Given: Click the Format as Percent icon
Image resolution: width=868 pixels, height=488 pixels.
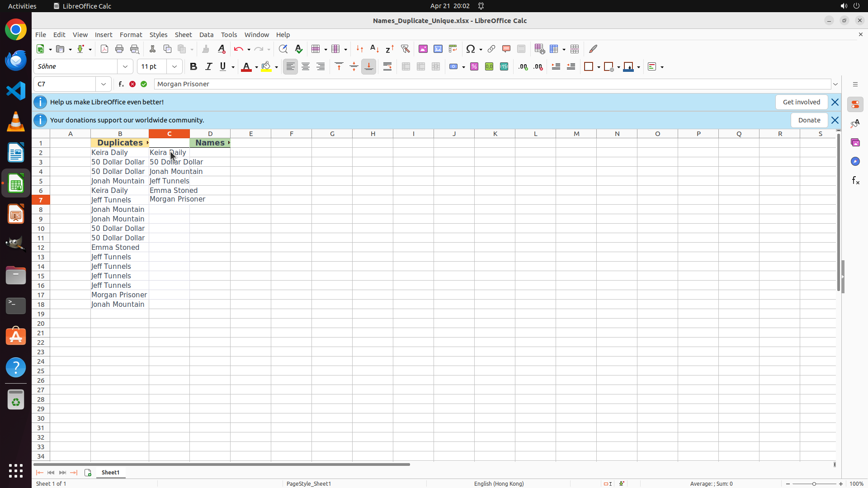Looking at the screenshot, I should (474, 67).
